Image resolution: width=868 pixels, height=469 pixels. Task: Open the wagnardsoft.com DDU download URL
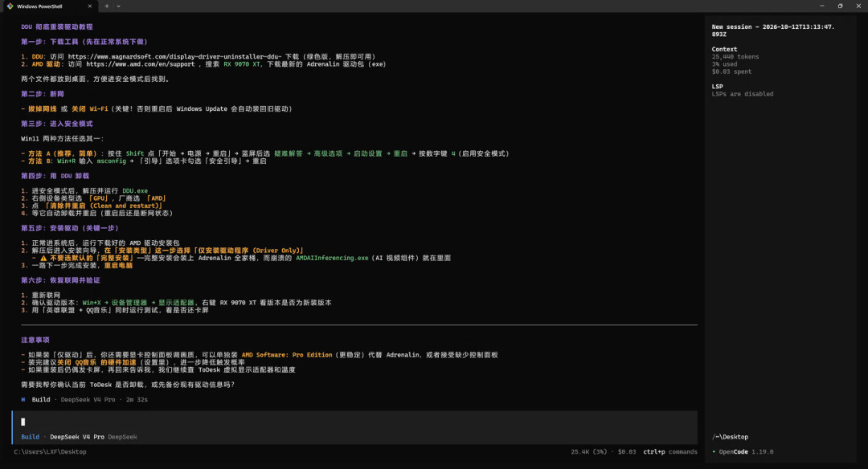click(175, 56)
